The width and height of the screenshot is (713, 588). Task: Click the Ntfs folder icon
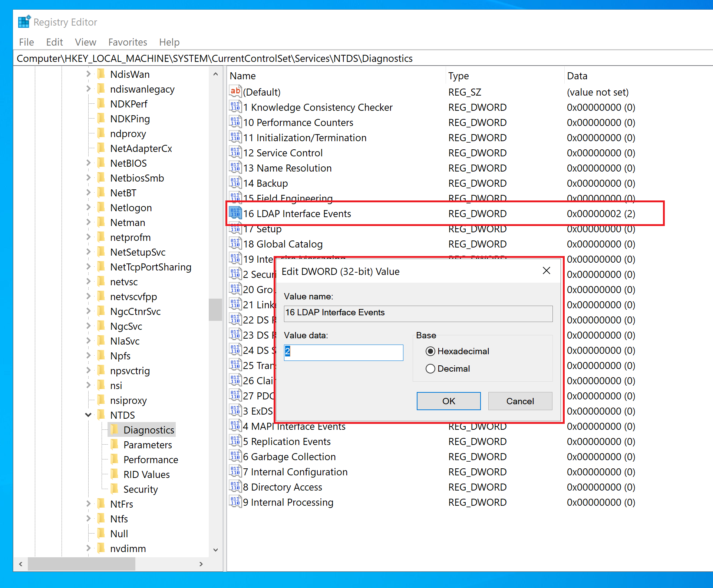[101, 518]
